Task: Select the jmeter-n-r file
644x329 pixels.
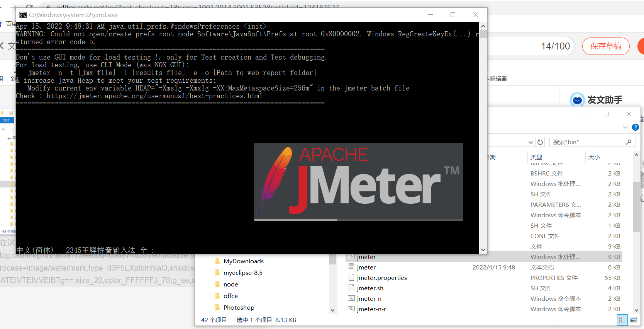Action: click(371, 309)
